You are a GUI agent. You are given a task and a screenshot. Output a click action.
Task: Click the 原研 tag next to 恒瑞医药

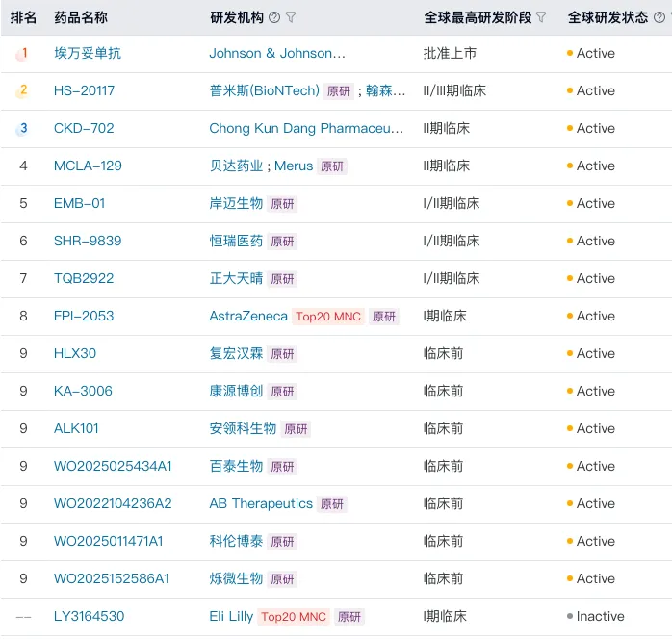pos(282,242)
